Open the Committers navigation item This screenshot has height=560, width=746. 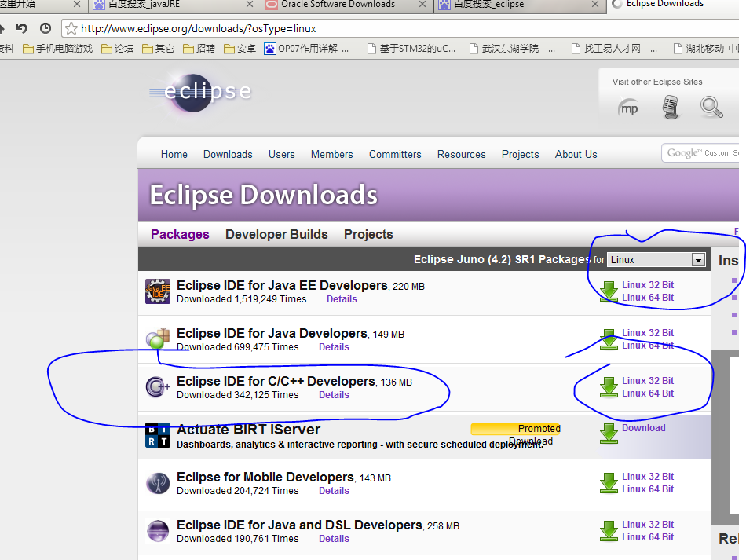tap(395, 154)
